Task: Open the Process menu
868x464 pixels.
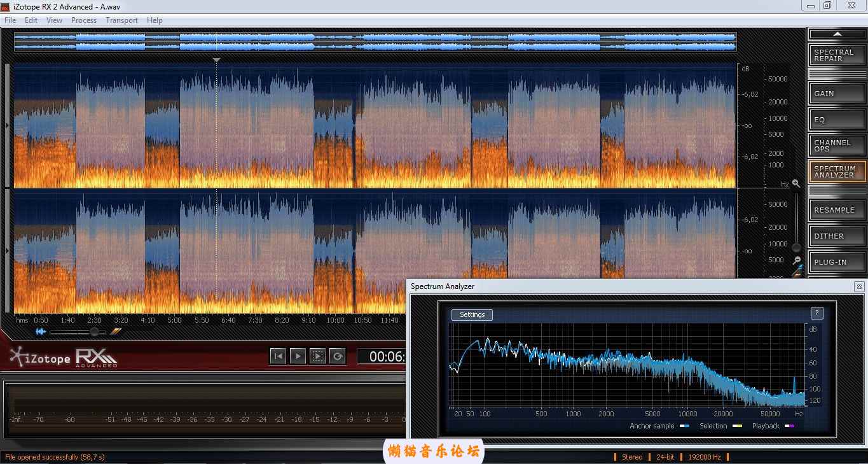Action: coord(84,20)
